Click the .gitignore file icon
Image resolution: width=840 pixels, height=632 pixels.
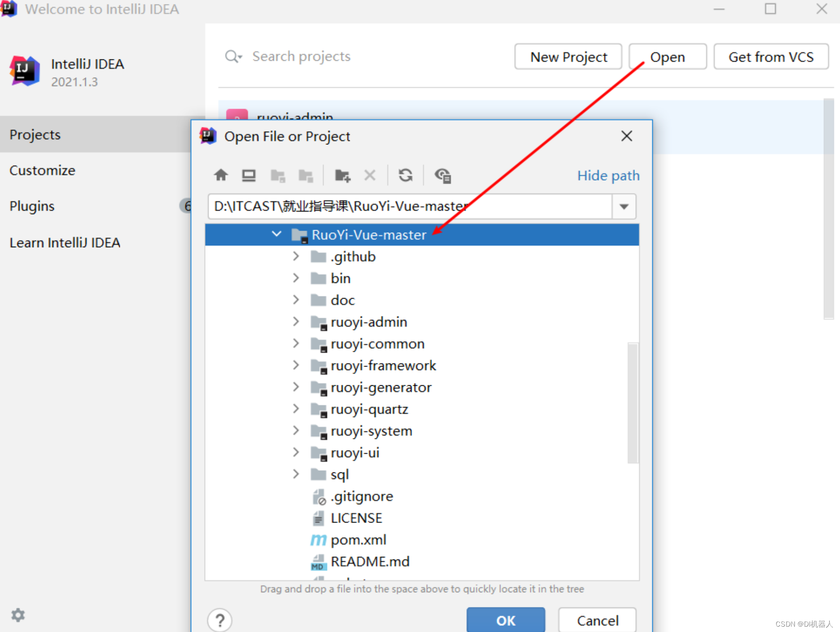[319, 497]
